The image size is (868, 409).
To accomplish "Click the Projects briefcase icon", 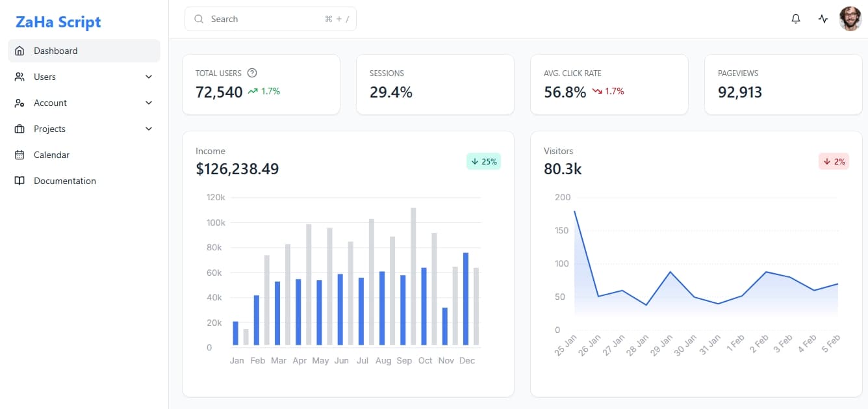I will coord(19,129).
